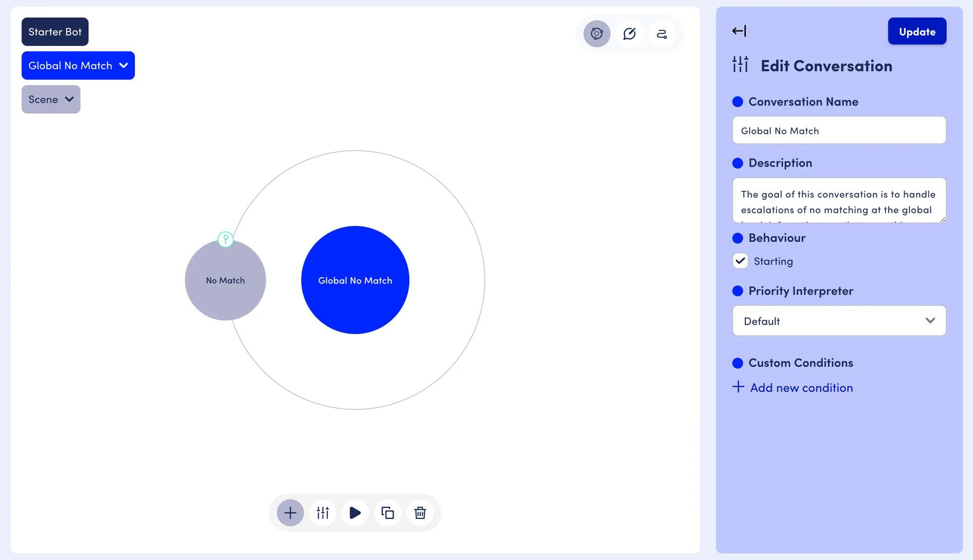Open the Priority Interpreter Default dropdown
Image resolution: width=973 pixels, height=560 pixels.
point(839,321)
